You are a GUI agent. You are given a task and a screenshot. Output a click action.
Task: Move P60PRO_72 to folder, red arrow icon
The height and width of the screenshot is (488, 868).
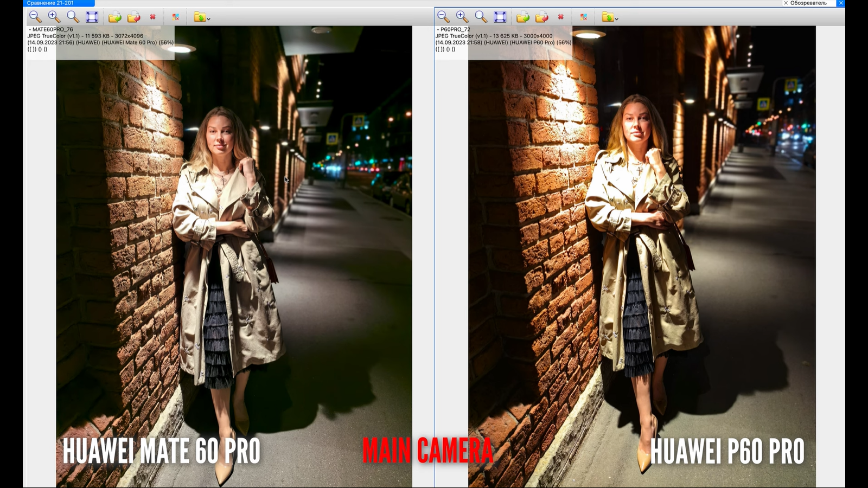point(541,17)
